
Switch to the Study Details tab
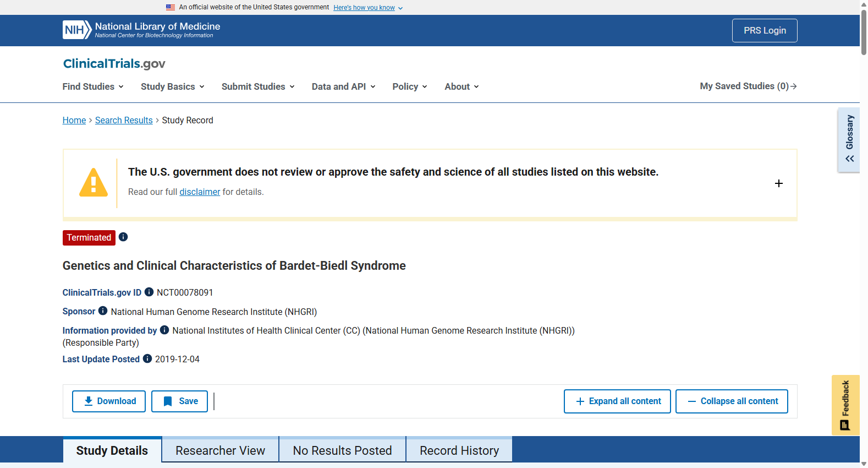coord(112,450)
